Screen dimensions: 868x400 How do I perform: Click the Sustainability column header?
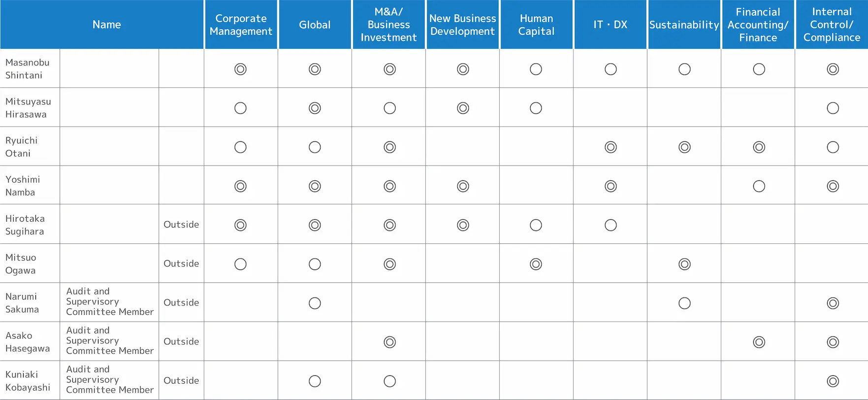coord(684,25)
